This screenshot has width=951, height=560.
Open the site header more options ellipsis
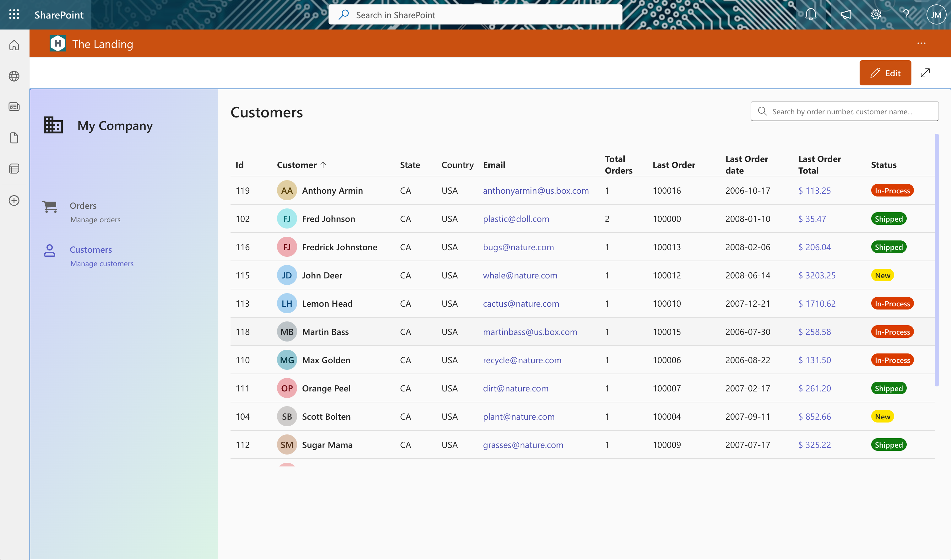coord(921,43)
